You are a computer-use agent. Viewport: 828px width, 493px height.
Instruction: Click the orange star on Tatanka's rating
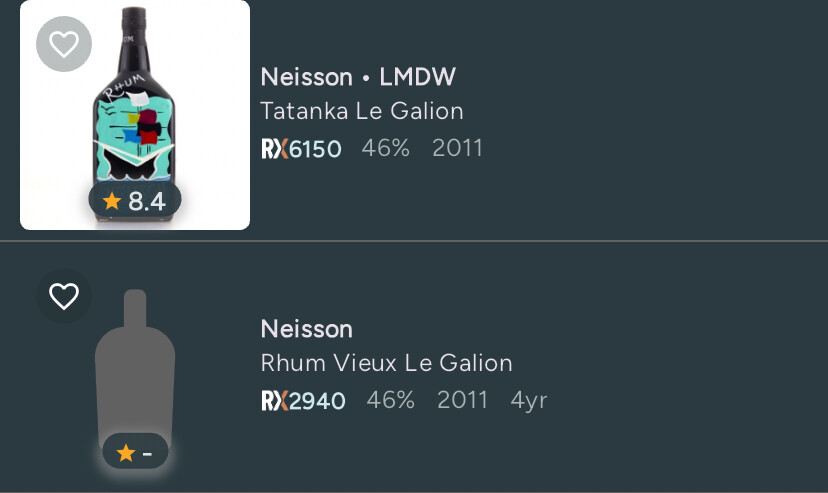coord(112,201)
